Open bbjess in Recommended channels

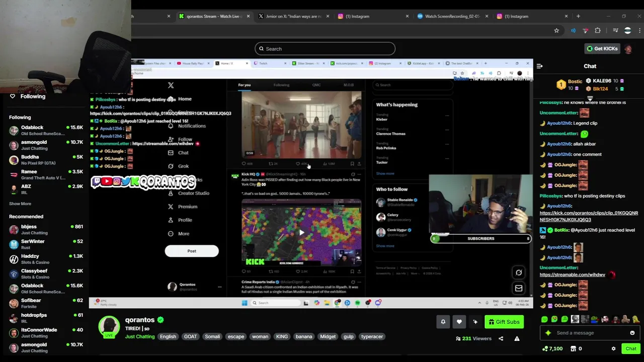coord(46,230)
